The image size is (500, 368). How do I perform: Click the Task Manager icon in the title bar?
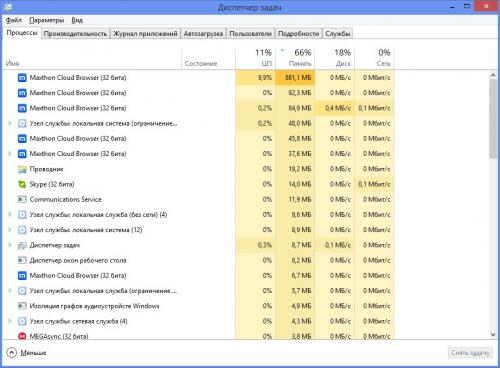point(8,7)
